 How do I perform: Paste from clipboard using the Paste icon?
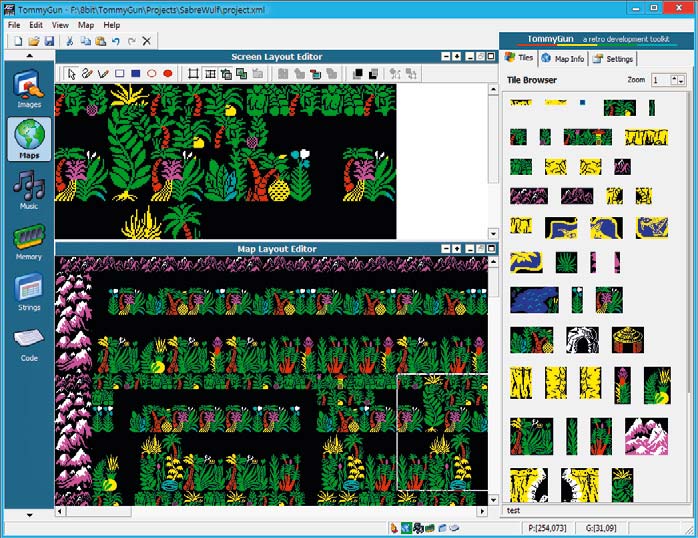pos(101,41)
